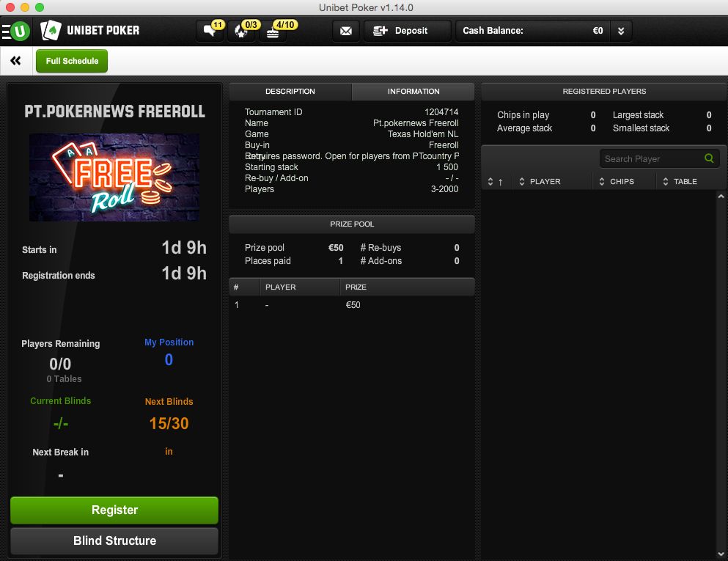Click the Unibet Poker cards logo
728x561 pixels.
(x=51, y=31)
